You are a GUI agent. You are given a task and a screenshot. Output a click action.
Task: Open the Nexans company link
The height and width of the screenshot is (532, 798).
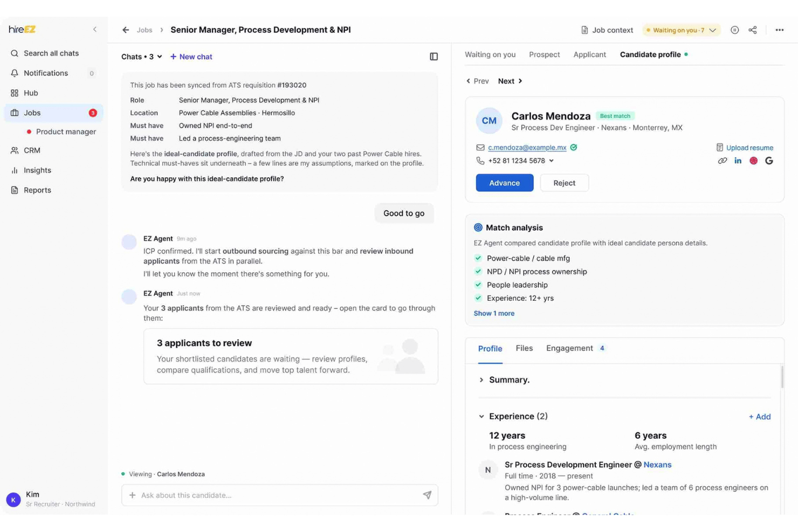657,465
